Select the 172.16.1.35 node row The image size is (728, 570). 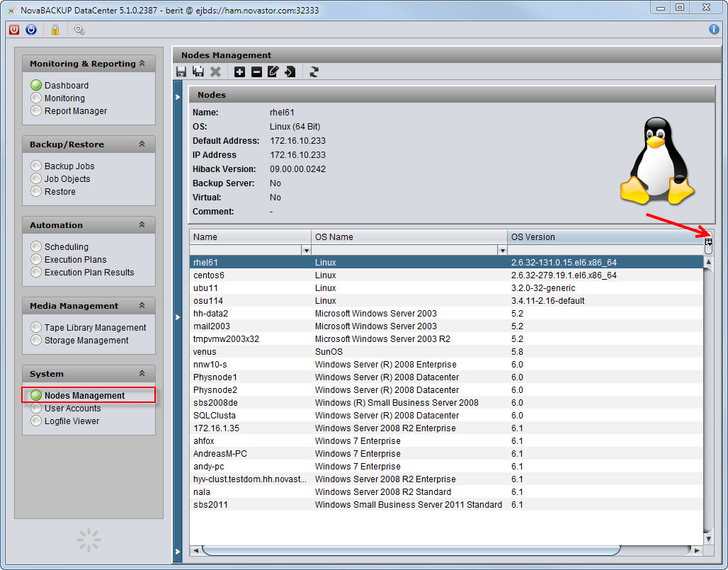pyautogui.click(x=446, y=428)
